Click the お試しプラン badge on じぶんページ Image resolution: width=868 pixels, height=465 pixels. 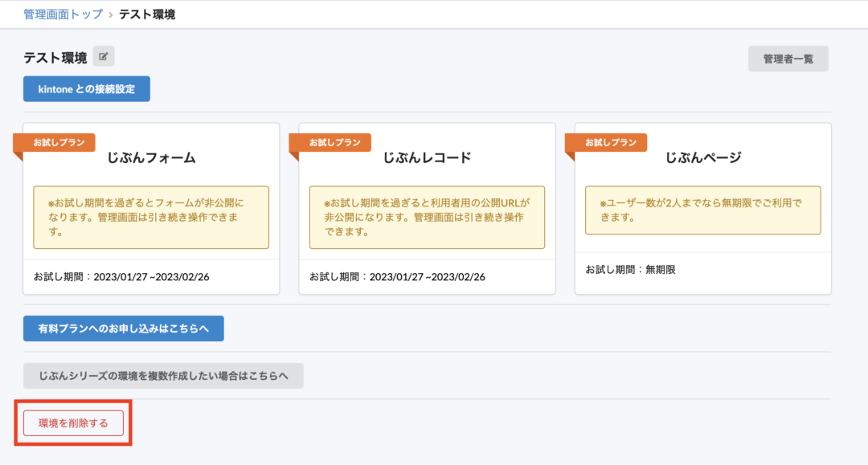tap(610, 142)
